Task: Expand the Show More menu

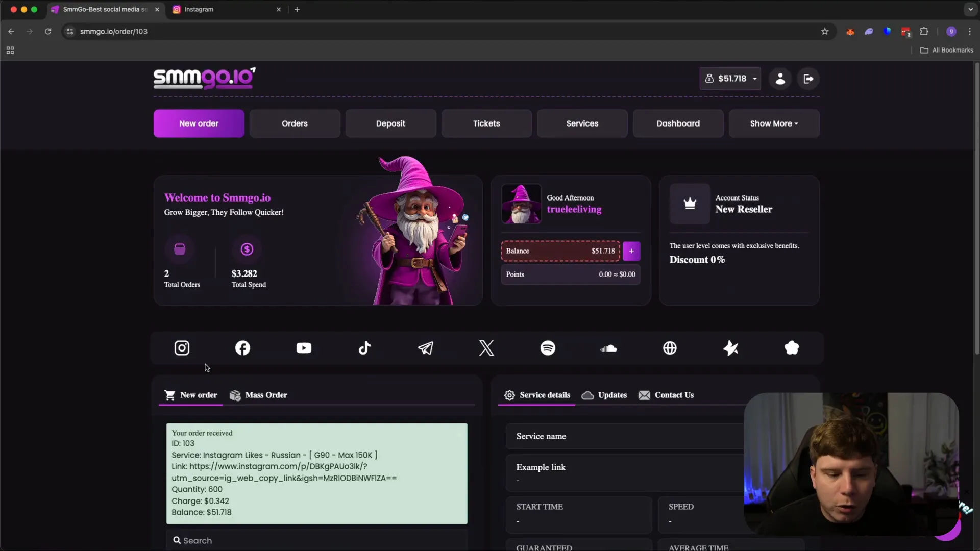Action: click(x=774, y=123)
